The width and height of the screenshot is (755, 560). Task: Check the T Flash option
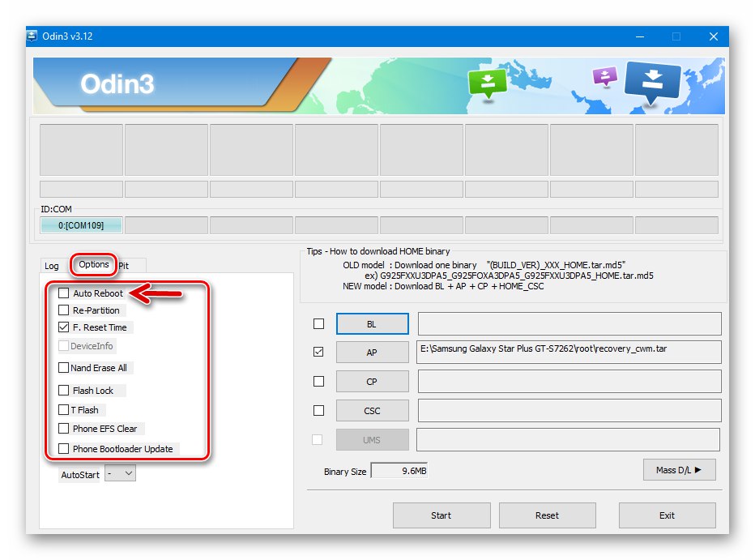(63, 409)
